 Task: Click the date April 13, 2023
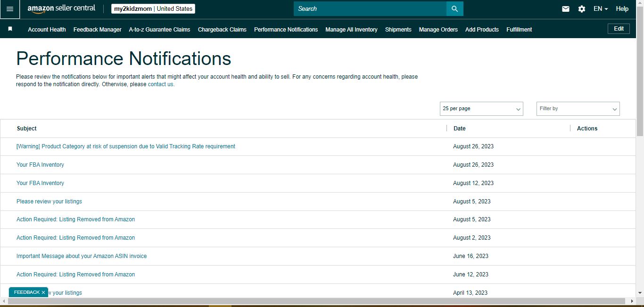[470, 293]
